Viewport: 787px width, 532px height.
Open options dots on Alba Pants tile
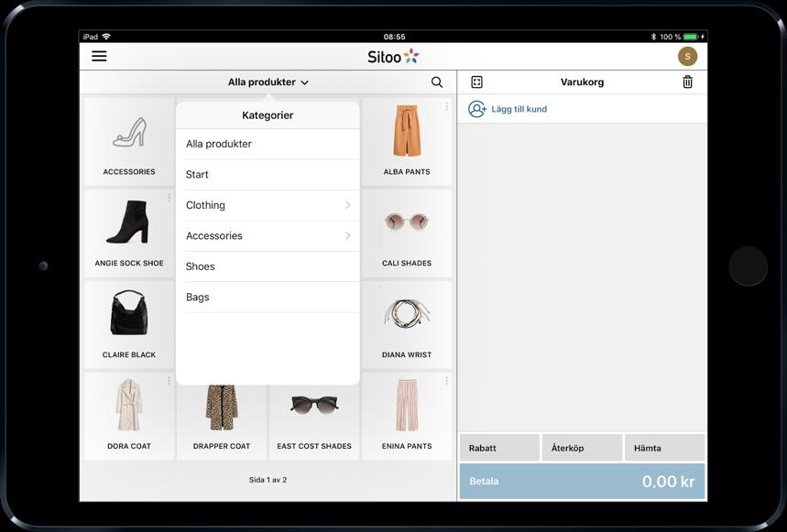446,106
